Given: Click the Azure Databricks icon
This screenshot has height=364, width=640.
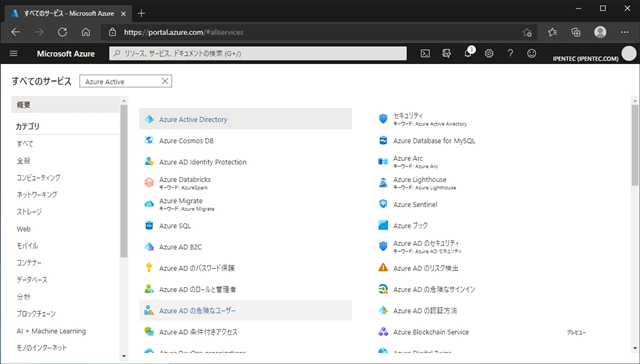Looking at the screenshot, I should tap(149, 182).
